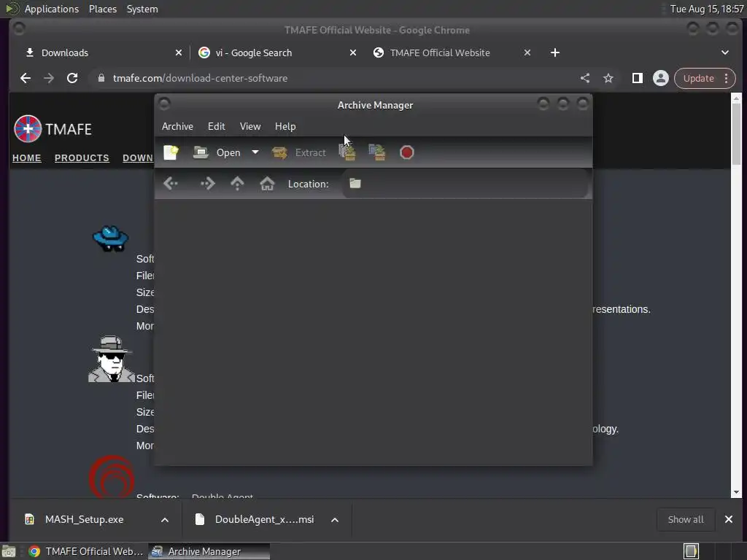
Task: Click the Chrome page vertical scrollbar
Action: pos(737,133)
